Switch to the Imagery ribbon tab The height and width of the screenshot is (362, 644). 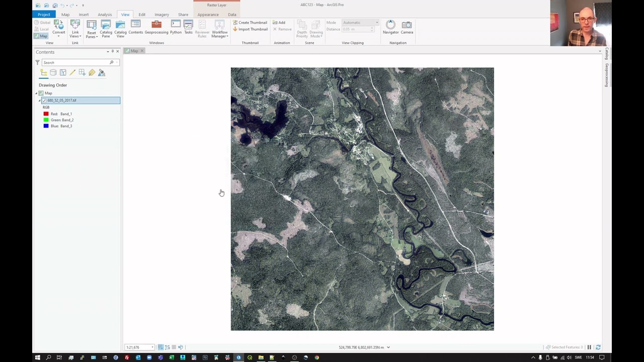(x=162, y=15)
